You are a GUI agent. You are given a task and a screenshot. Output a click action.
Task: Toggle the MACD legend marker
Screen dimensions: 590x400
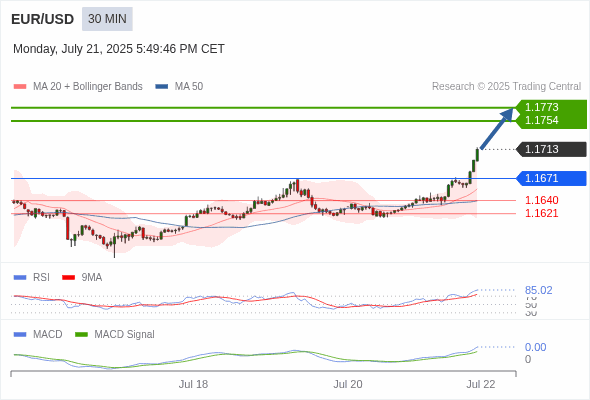(x=20, y=335)
